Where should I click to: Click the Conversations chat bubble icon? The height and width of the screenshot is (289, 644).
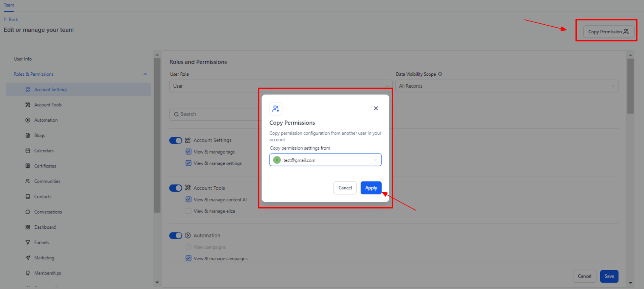28,212
